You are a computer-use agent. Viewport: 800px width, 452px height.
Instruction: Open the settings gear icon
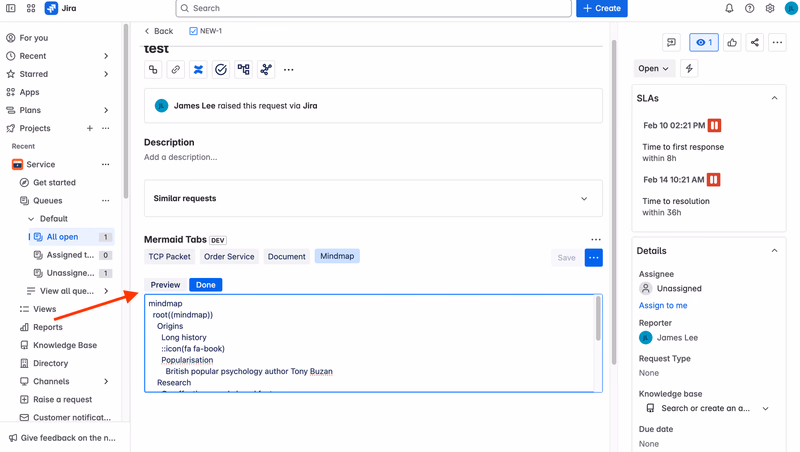pyautogui.click(x=770, y=8)
